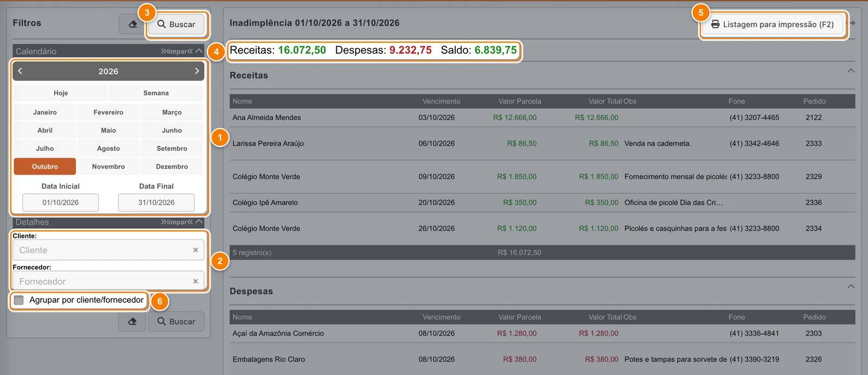Image resolution: width=868 pixels, height=375 pixels.
Task: Clear the Cliente field with its x icon
Action: (x=195, y=250)
